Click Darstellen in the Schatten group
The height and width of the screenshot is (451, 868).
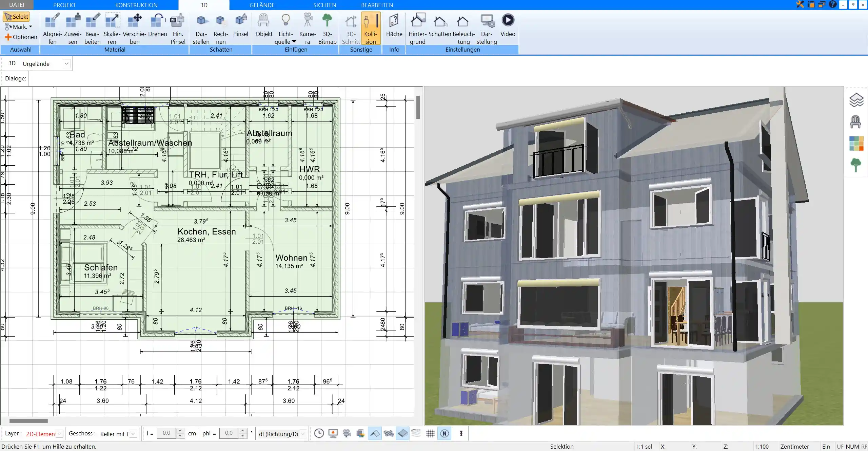click(x=201, y=29)
